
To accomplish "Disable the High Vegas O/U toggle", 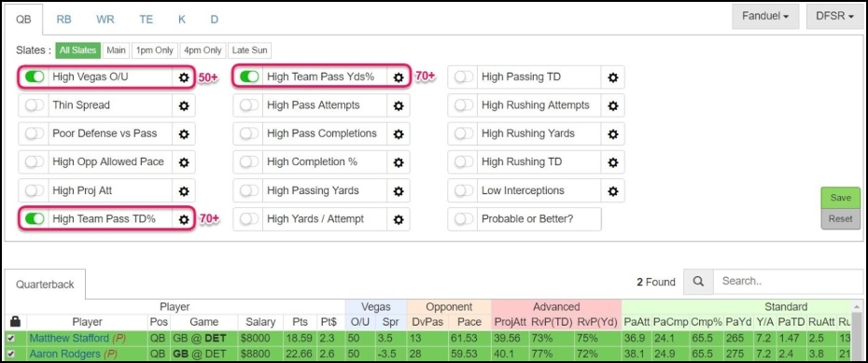I will point(35,77).
